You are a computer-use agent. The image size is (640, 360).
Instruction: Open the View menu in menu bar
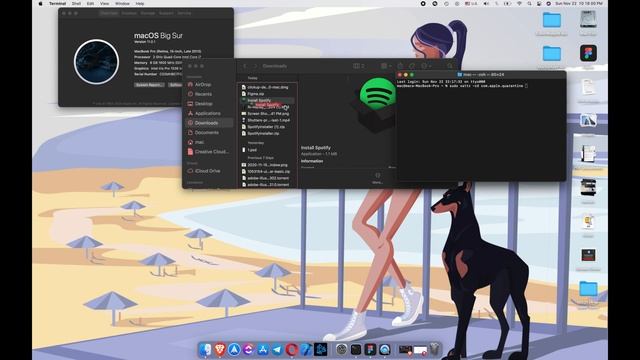click(x=104, y=4)
